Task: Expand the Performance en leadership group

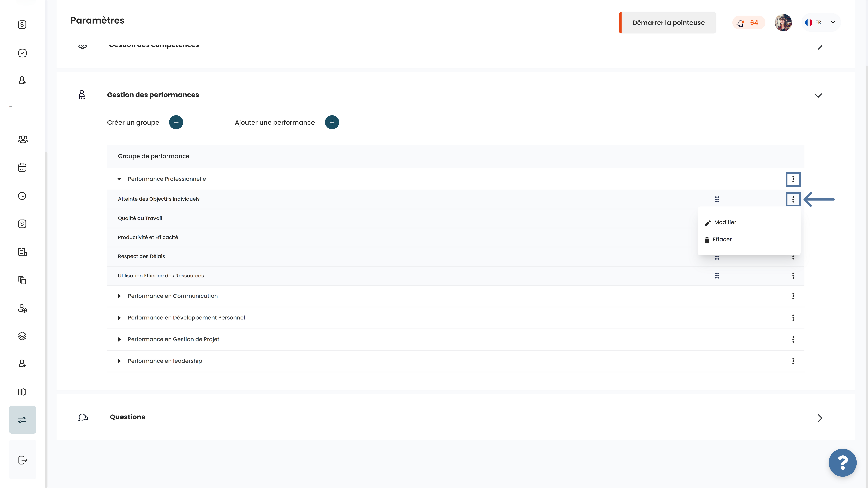Action: (119, 361)
